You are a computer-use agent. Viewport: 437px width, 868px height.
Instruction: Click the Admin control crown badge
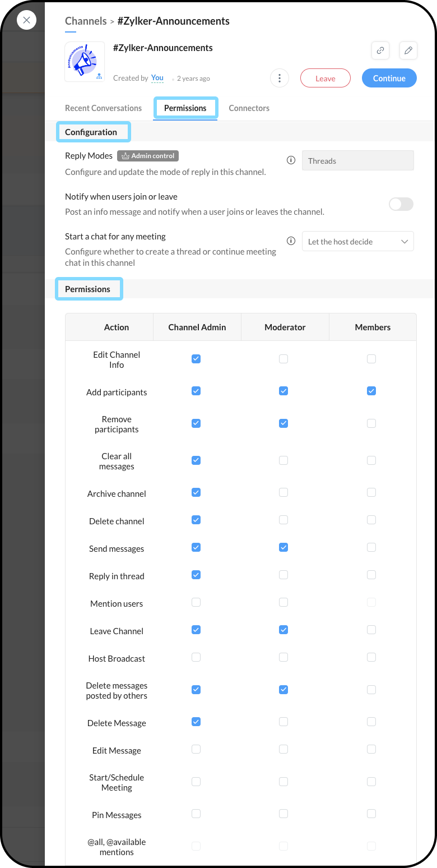[x=148, y=156]
